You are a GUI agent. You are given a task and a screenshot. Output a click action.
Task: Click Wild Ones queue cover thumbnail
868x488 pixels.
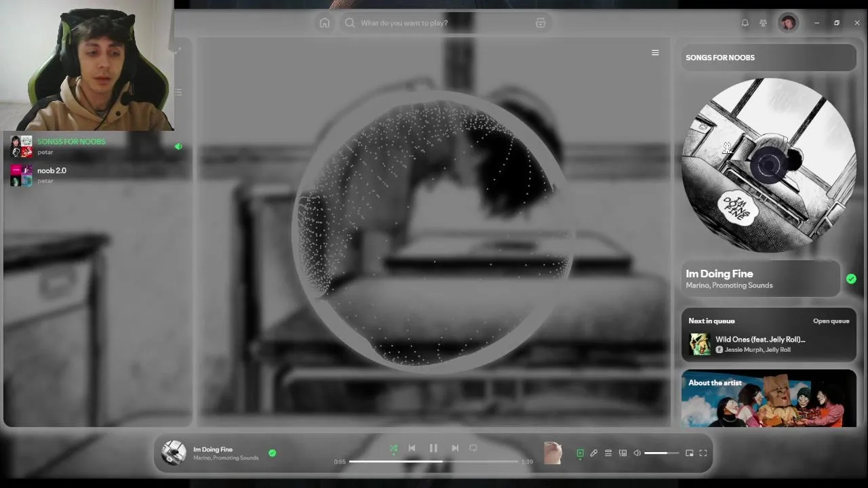click(x=699, y=344)
